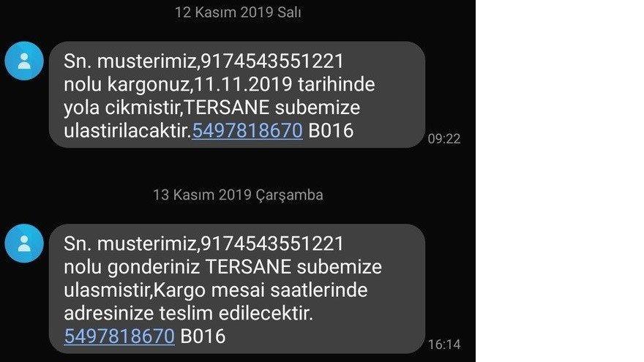Click tracking number 9174543551221 in first message
This screenshot has width=644, height=362.
tap(272, 61)
